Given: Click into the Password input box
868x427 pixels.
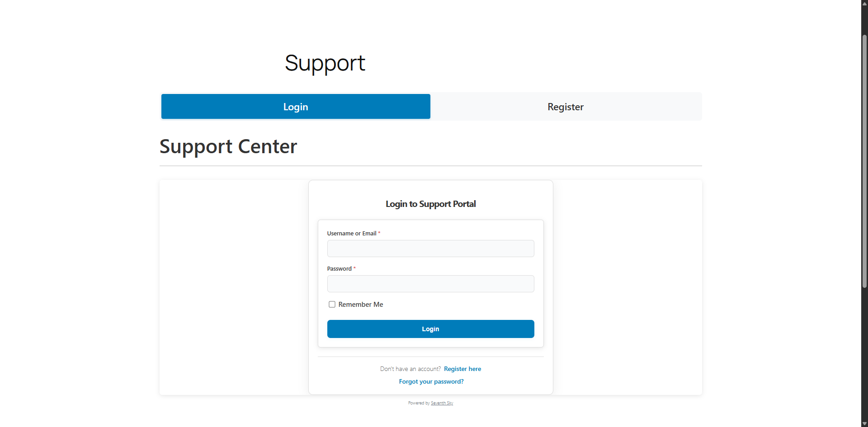Looking at the screenshot, I should (x=430, y=284).
